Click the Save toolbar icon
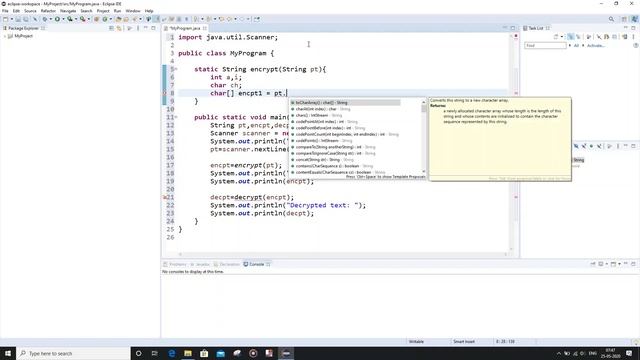Screen dimensions: 640x360 [18, 19]
